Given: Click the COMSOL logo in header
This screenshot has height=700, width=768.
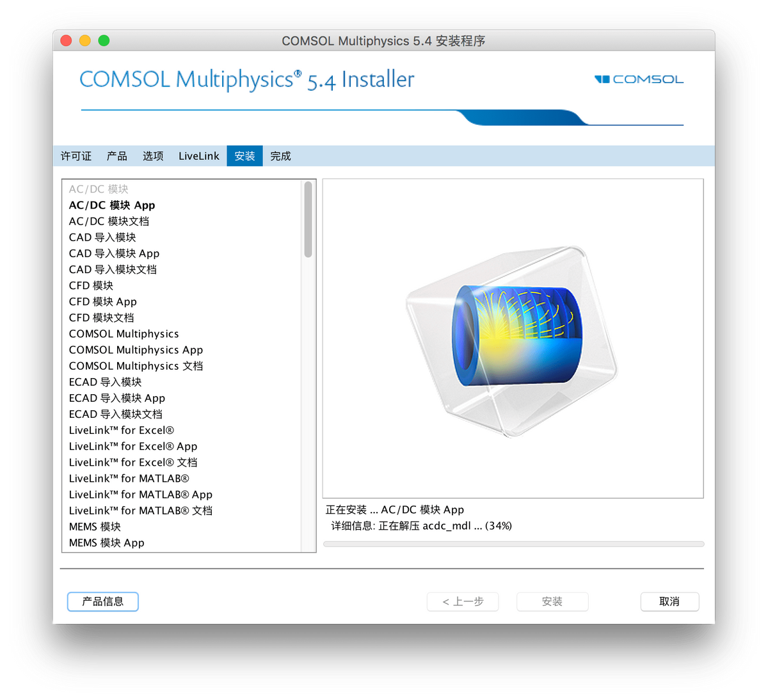Looking at the screenshot, I should coord(639,79).
